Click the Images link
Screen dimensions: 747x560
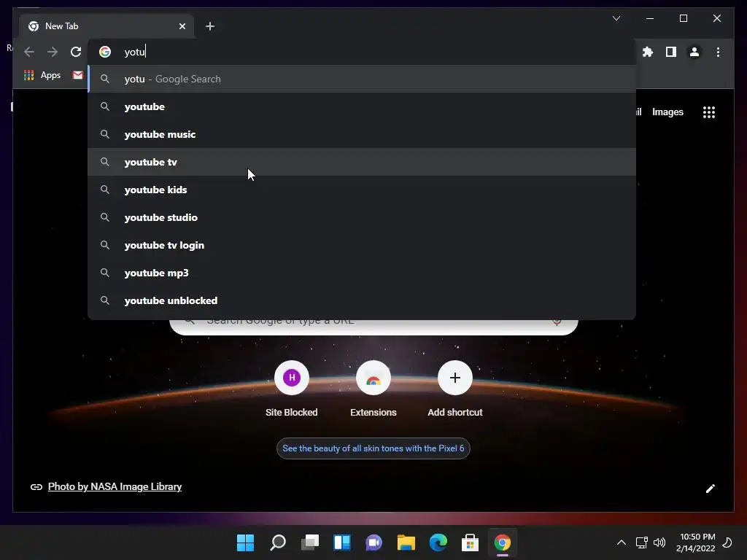[x=667, y=112]
